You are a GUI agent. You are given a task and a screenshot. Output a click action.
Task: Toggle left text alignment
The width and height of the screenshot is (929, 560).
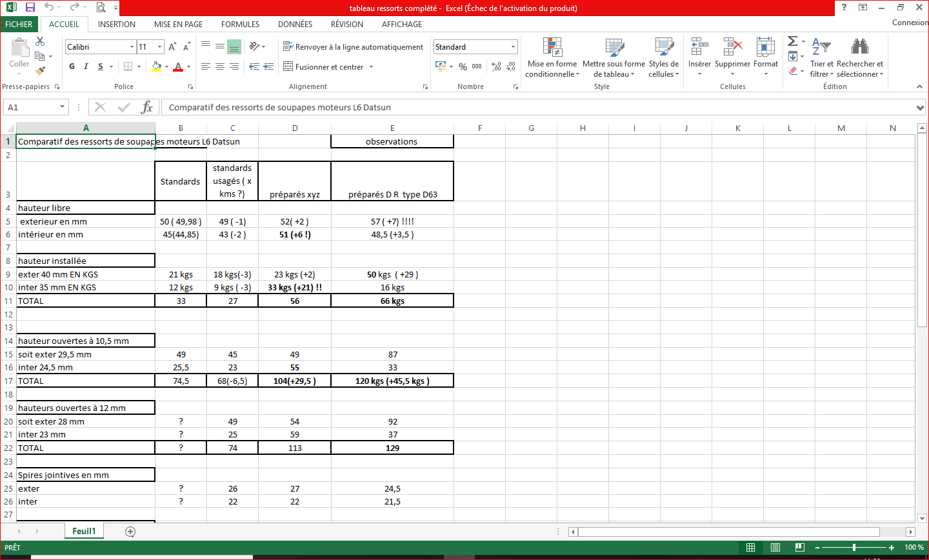[x=206, y=66]
